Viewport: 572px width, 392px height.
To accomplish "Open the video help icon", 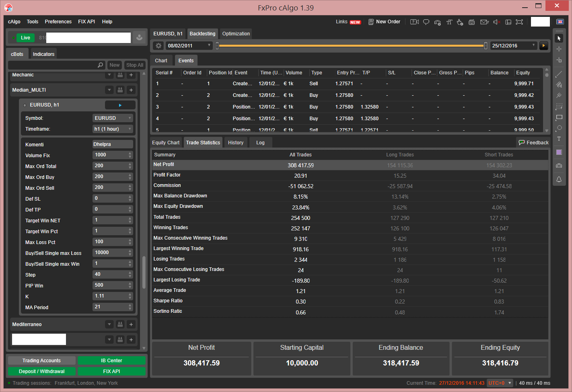I will click(x=414, y=22).
